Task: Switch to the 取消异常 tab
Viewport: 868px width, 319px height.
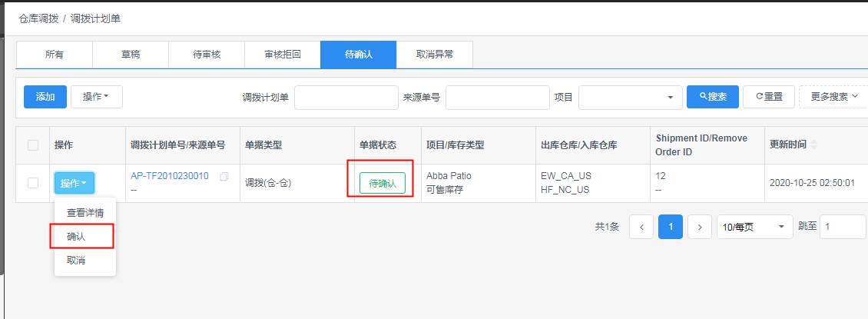Action: point(435,55)
